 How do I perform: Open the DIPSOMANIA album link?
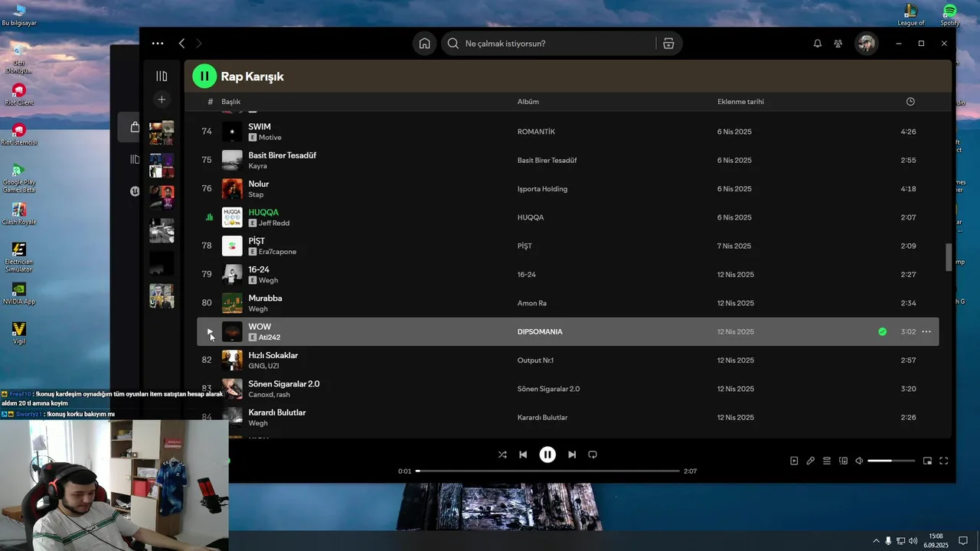tap(540, 332)
